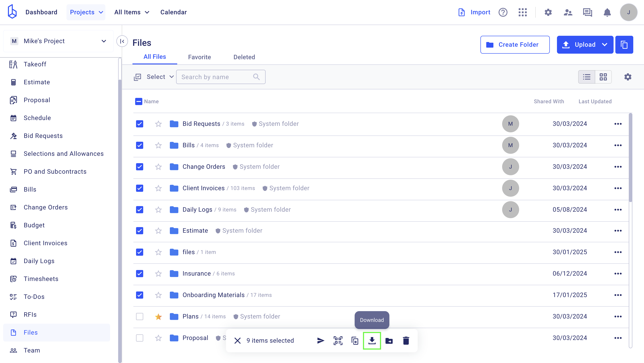The image size is (644, 363).
Task: Click the QR code icon in selection bar
Action: point(338,340)
